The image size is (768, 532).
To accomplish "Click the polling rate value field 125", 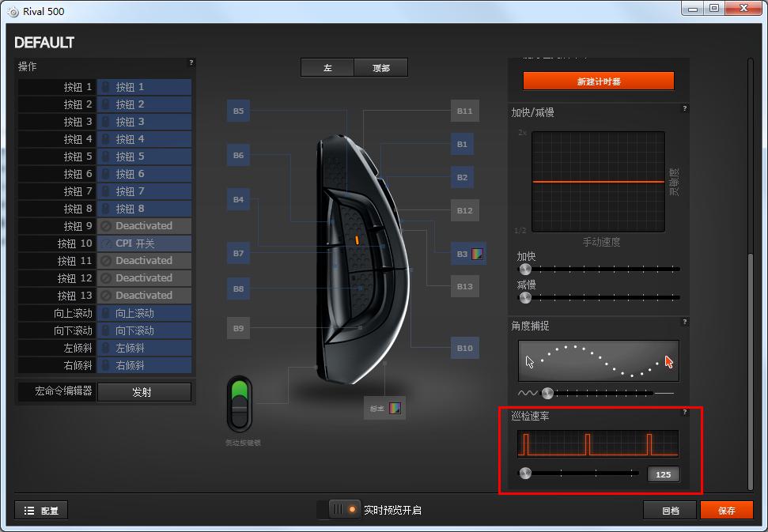I will 663,474.
